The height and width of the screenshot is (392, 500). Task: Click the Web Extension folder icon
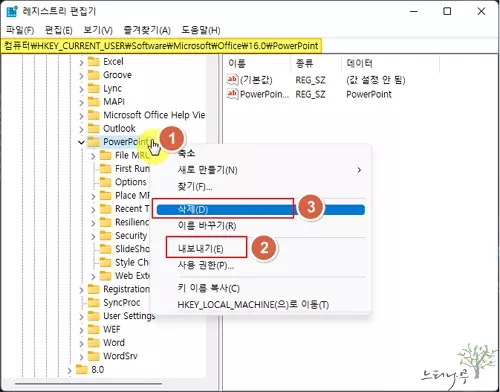click(x=106, y=276)
